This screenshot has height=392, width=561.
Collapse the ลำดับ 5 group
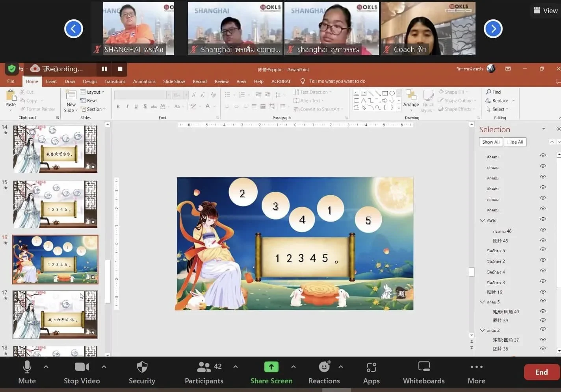482,302
